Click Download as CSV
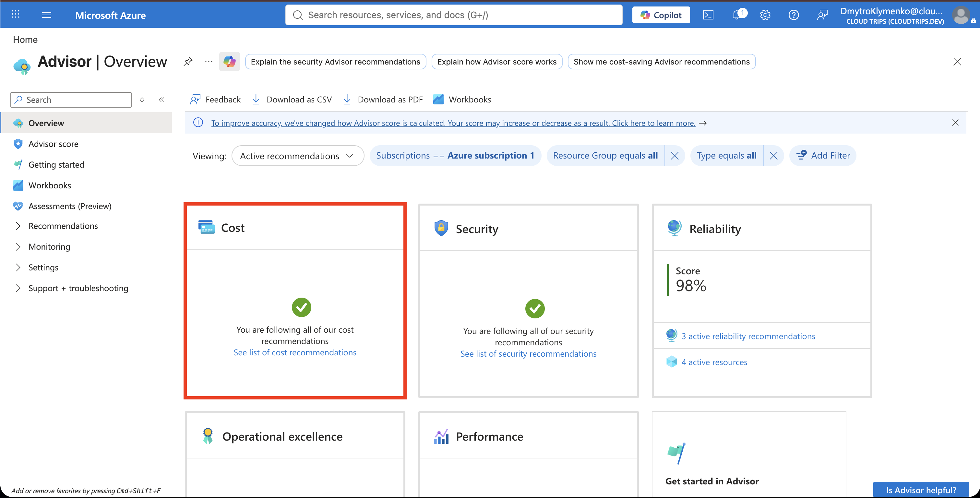 292,100
